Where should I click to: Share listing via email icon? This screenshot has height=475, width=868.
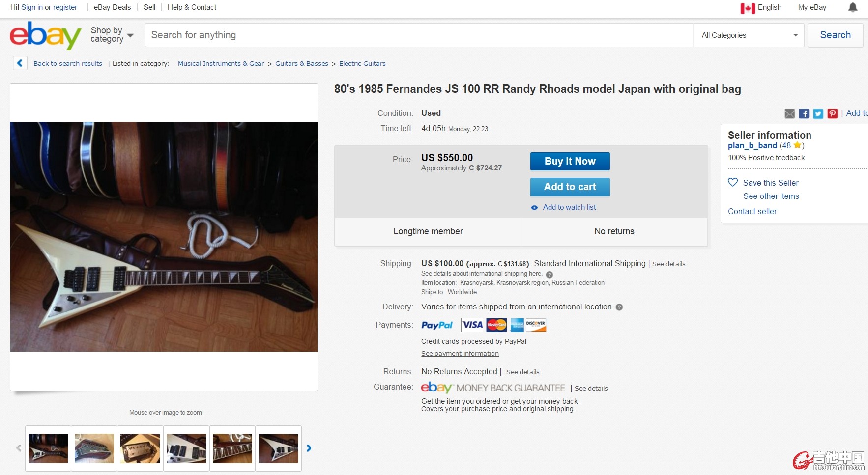789,113
